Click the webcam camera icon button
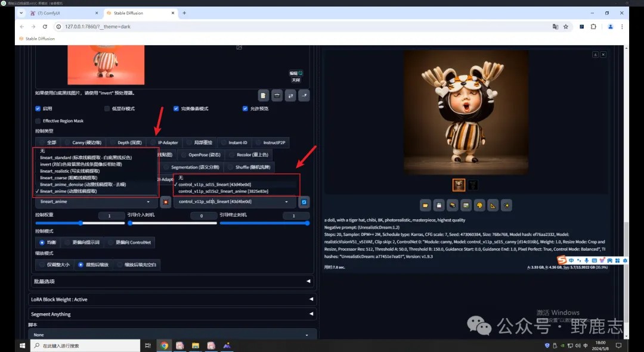The image size is (644, 352). [x=277, y=95]
